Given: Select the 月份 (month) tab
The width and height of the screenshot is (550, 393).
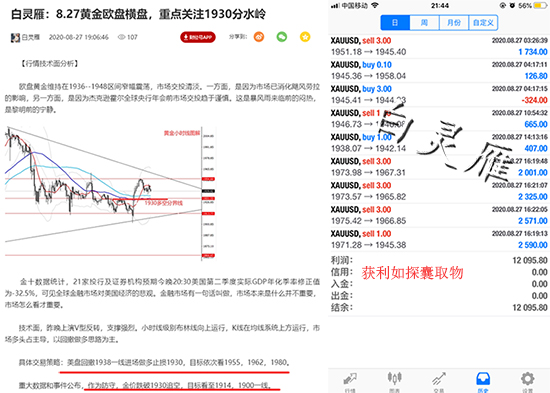Looking at the screenshot, I should point(454,23).
